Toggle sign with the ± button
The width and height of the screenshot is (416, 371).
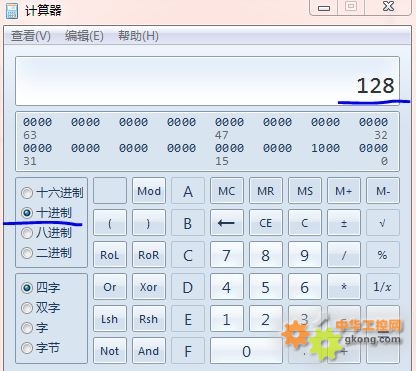344,223
